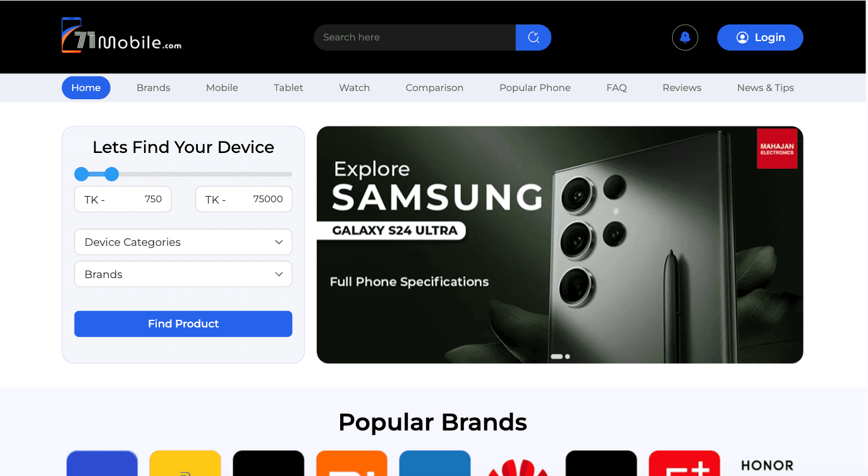Select the red OnePlus brand tile
This screenshot has height=476, width=868.
(684, 463)
